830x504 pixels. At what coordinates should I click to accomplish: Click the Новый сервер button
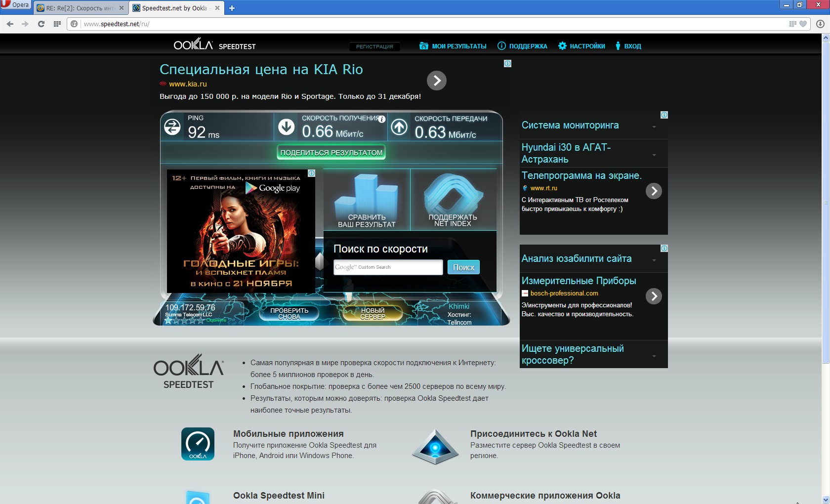373,313
